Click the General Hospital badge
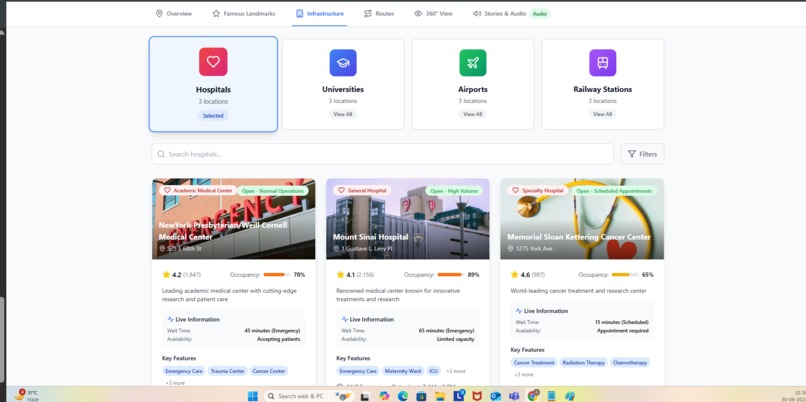 pyautogui.click(x=361, y=191)
